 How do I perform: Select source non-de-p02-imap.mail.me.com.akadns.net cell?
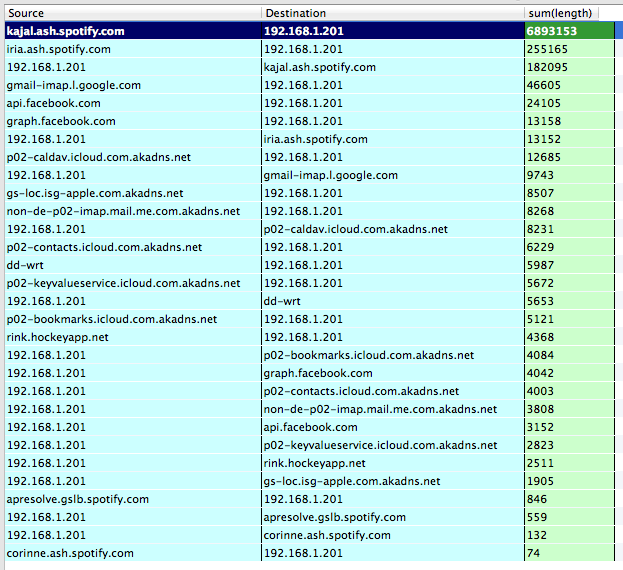133,211
